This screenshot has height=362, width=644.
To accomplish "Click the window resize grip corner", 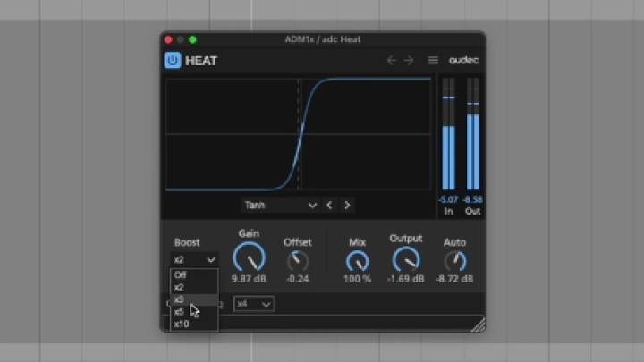I will tap(478, 324).
